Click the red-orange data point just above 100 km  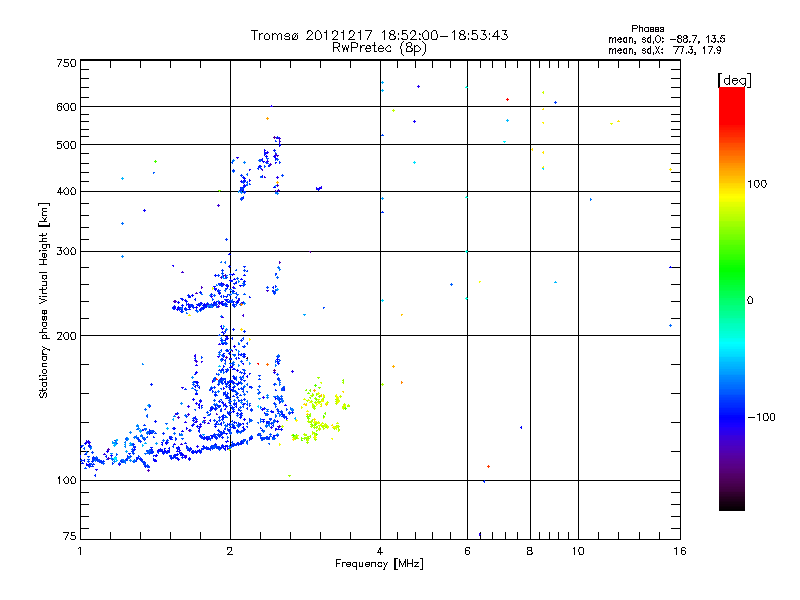(x=489, y=466)
